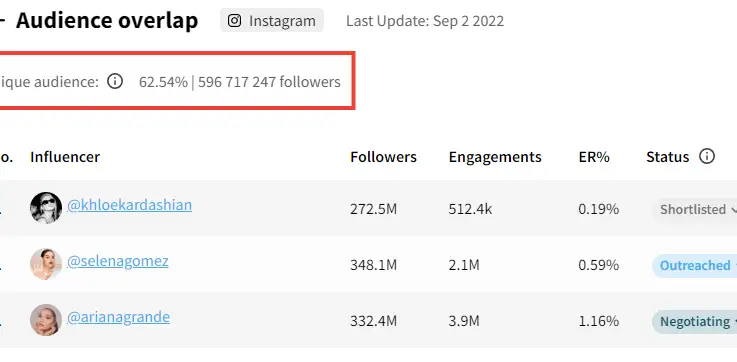This screenshot has height=362, width=737.
Task: Sort by Followers column header
Action: pyautogui.click(x=383, y=157)
